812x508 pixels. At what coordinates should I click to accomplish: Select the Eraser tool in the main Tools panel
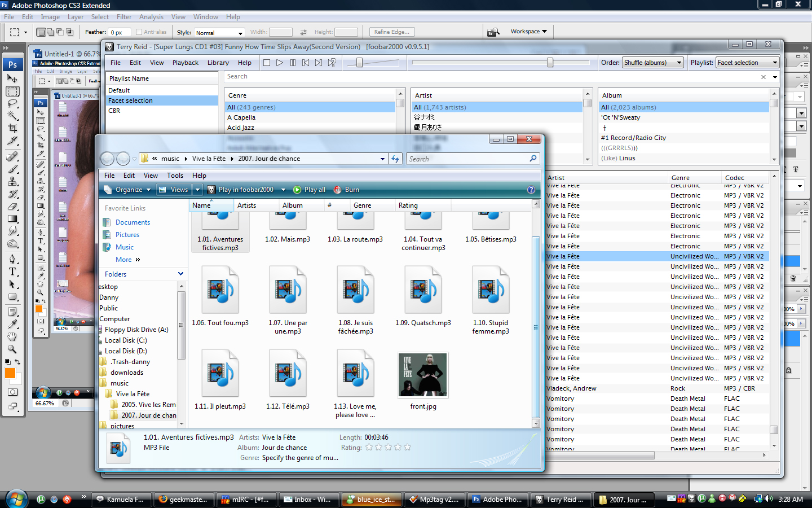[12, 207]
